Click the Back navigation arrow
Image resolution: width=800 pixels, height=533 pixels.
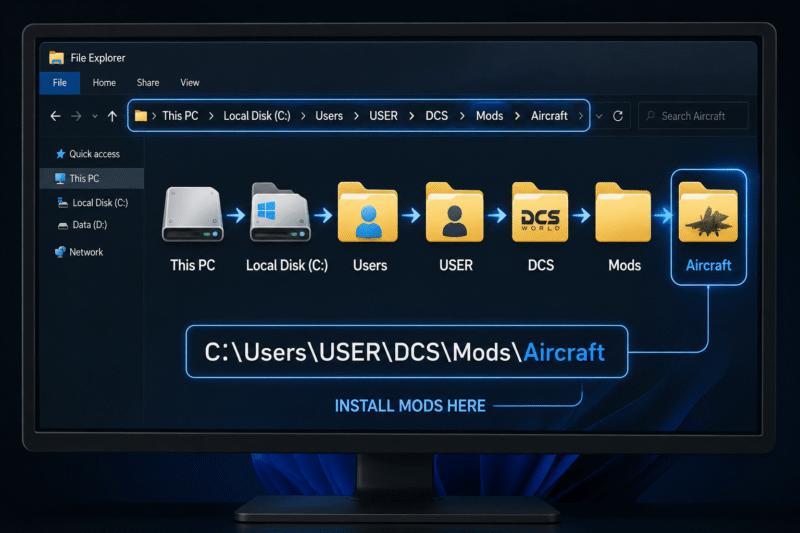point(56,116)
